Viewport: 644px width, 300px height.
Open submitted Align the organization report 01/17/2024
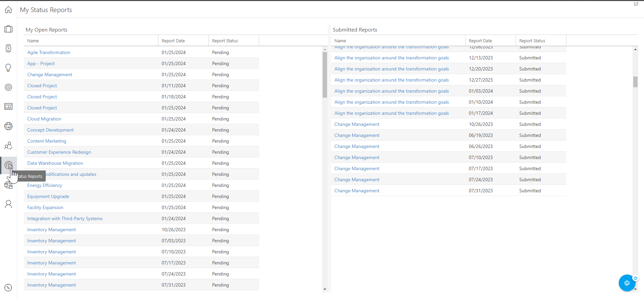click(x=392, y=113)
